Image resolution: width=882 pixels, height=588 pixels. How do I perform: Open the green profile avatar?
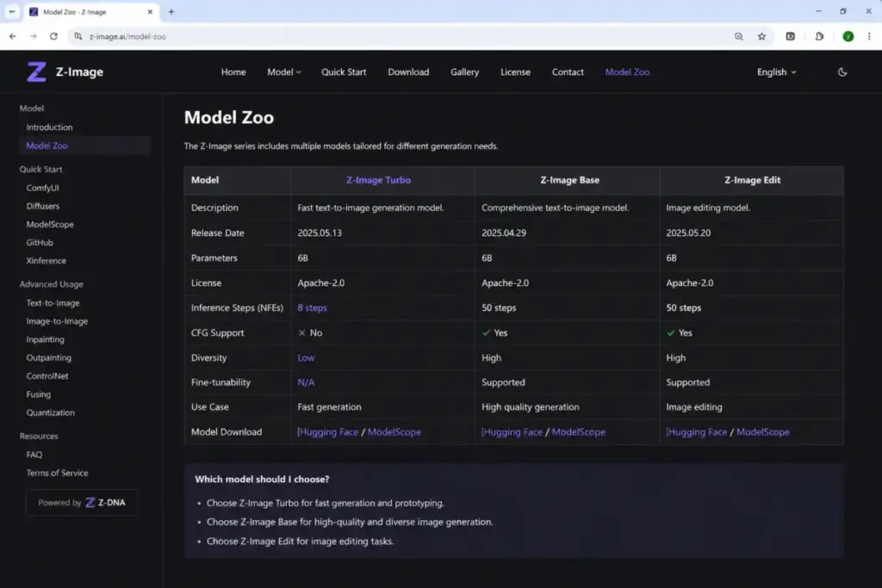click(x=848, y=36)
